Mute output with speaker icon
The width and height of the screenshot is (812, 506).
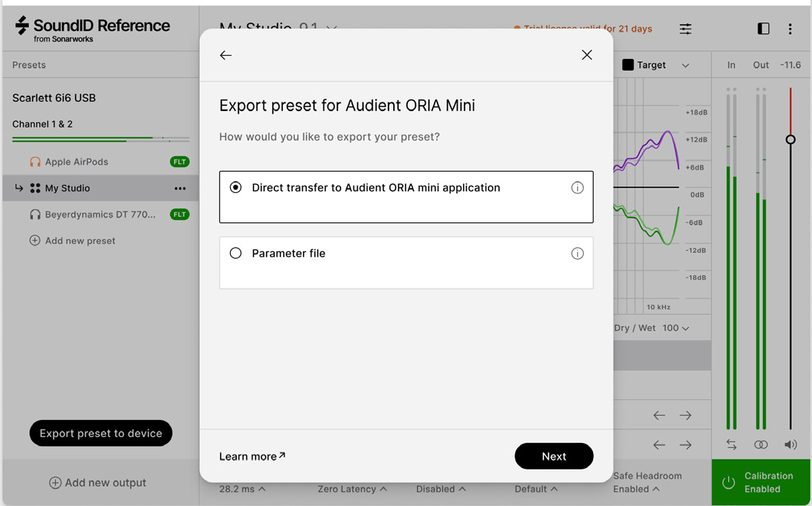[791, 445]
